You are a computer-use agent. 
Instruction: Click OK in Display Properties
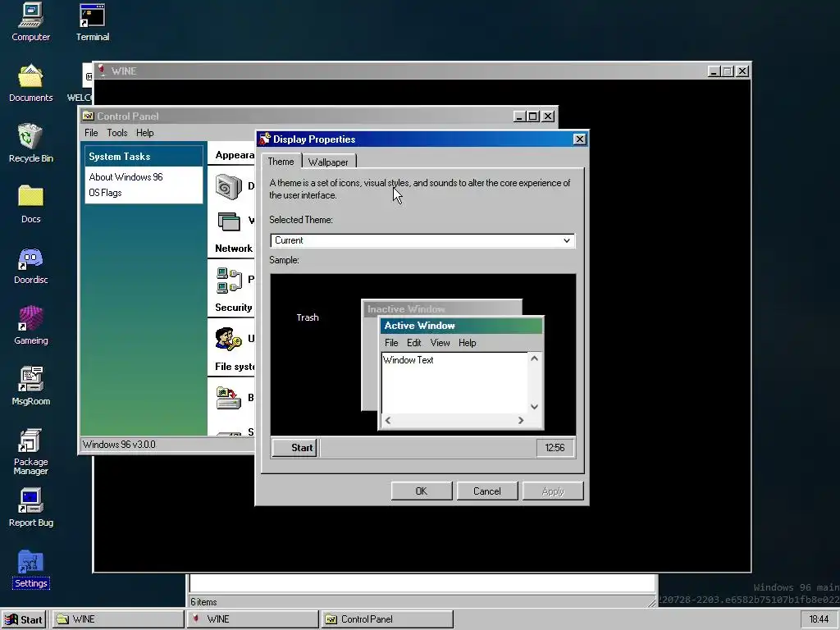click(421, 491)
